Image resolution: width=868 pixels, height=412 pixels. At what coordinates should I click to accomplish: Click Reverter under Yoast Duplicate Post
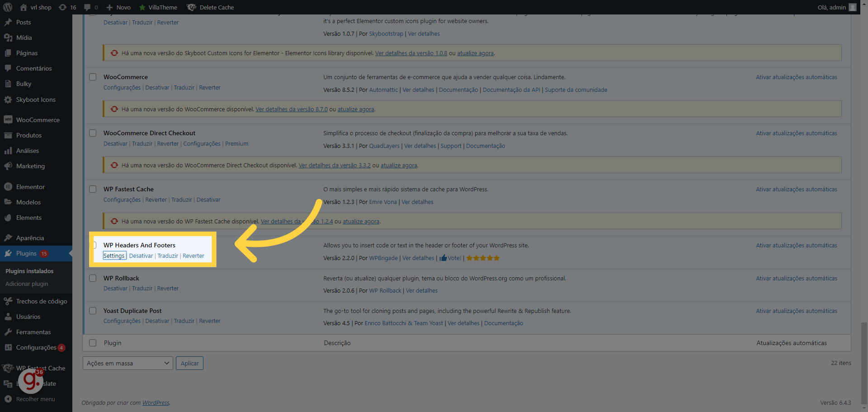(x=210, y=321)
